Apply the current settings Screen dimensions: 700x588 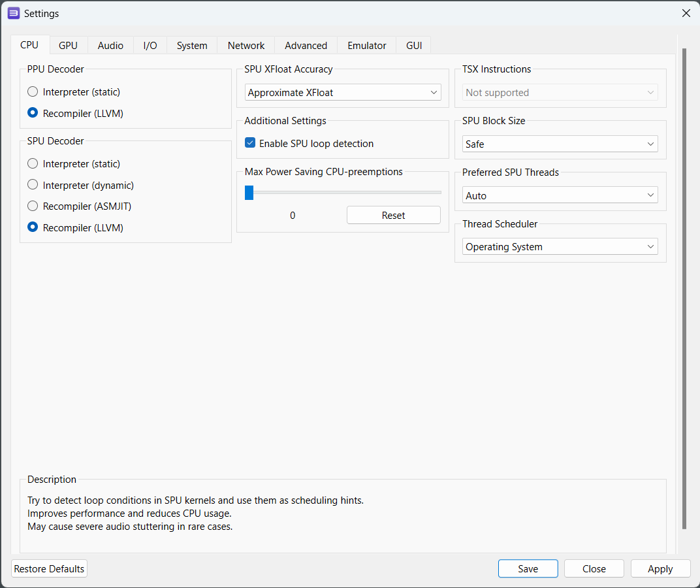(x=660, y=569)
